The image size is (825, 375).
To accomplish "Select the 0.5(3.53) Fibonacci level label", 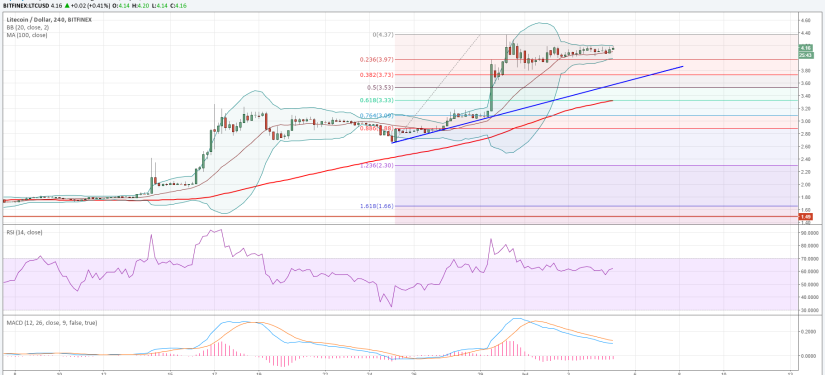I will point(380,87).
